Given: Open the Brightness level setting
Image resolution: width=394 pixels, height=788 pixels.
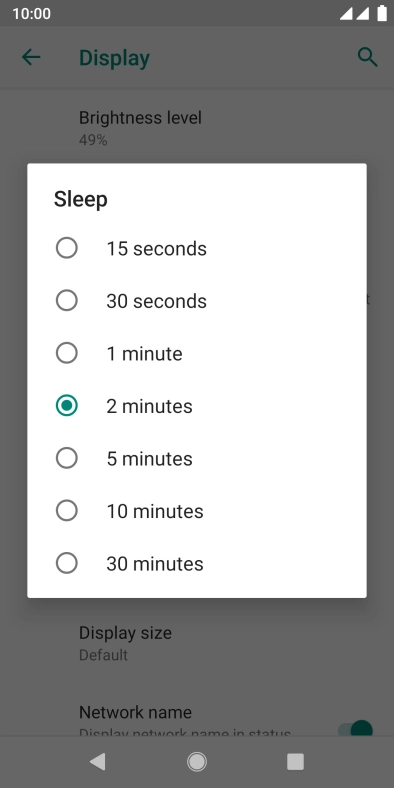Looking at the screenshot, I should [197, 127].
